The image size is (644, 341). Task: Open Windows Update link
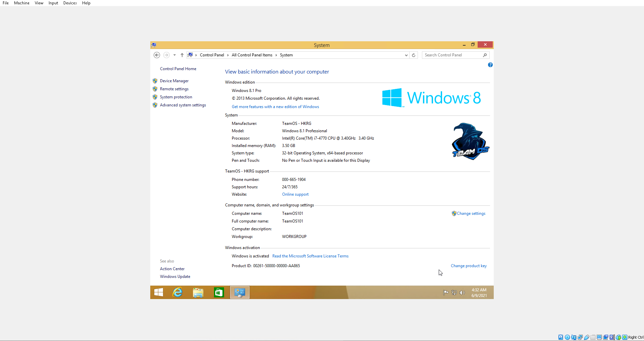[175, 277]
